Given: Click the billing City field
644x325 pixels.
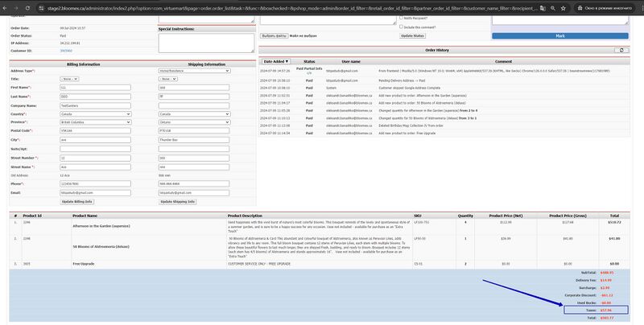Looking at the screenshot, I should (x=95, y=140).
